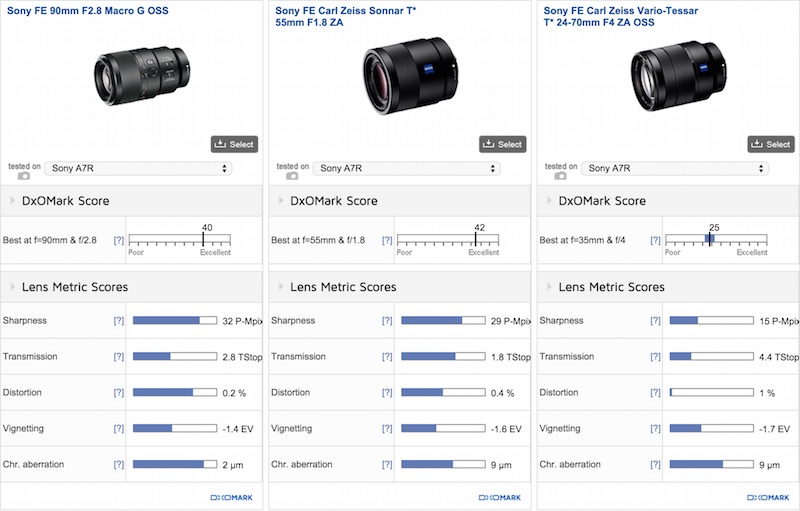
Task: Click the DxOMark Score section icon for 90mm lens
Action: click(x=11, y=201)
